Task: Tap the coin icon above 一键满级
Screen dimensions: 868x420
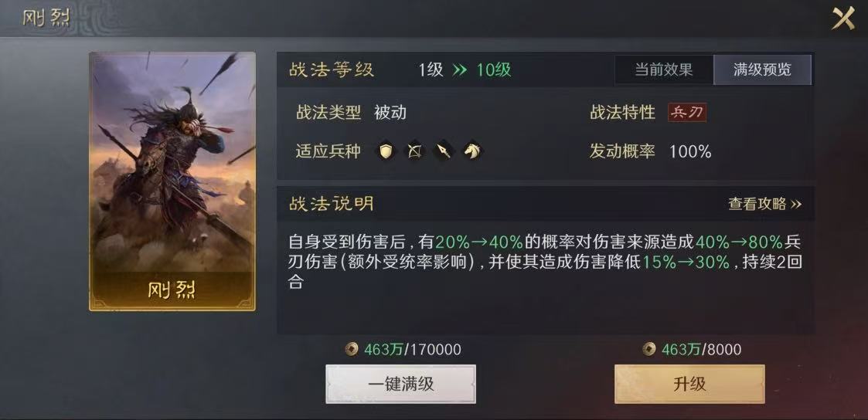Action: 352,349
